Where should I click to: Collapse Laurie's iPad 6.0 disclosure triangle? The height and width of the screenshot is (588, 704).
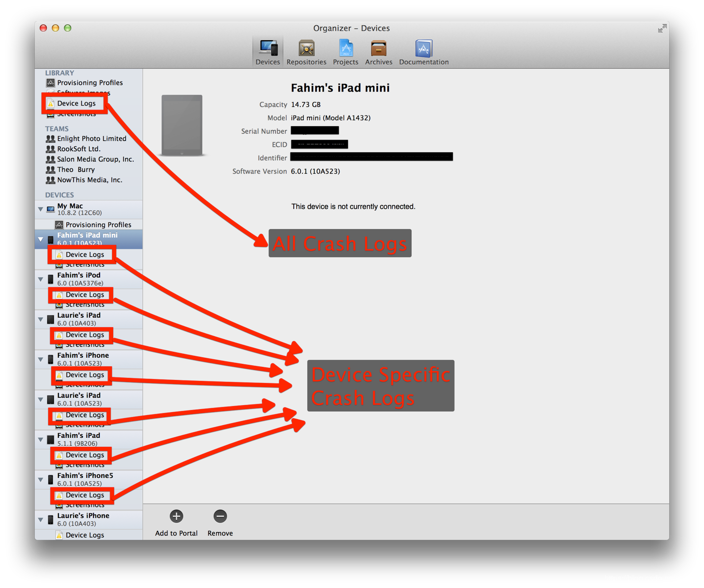click(x=40, y=319)
